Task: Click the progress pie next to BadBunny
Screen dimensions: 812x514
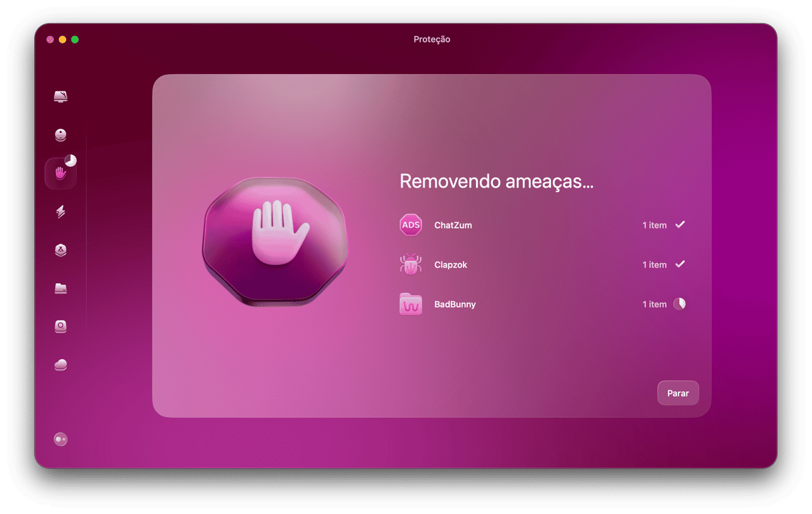Action: pos(679,304)
